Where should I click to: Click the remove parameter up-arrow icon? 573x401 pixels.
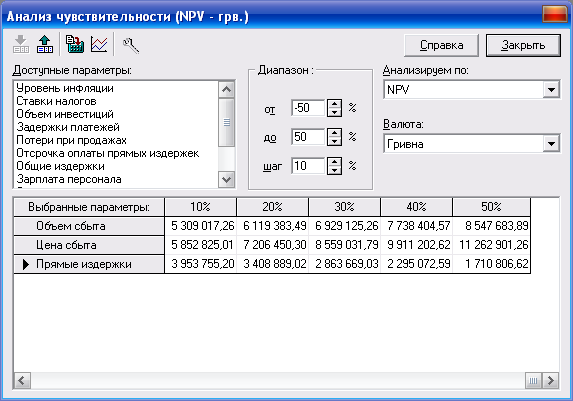(45, 45)
